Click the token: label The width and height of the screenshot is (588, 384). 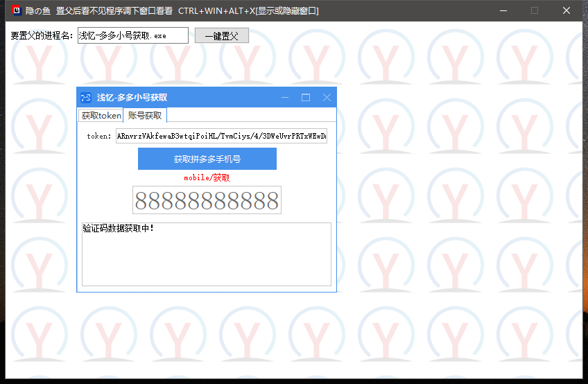click(x=99, y=136)
